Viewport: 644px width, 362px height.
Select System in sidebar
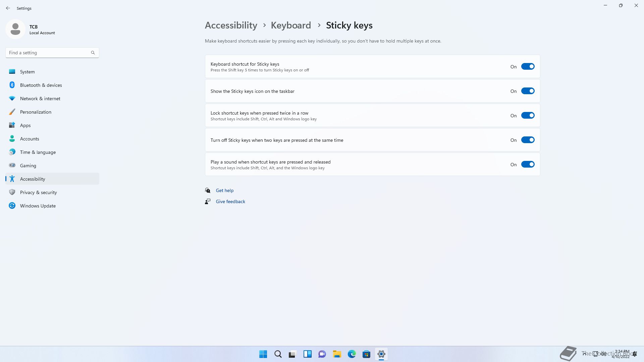52,71
